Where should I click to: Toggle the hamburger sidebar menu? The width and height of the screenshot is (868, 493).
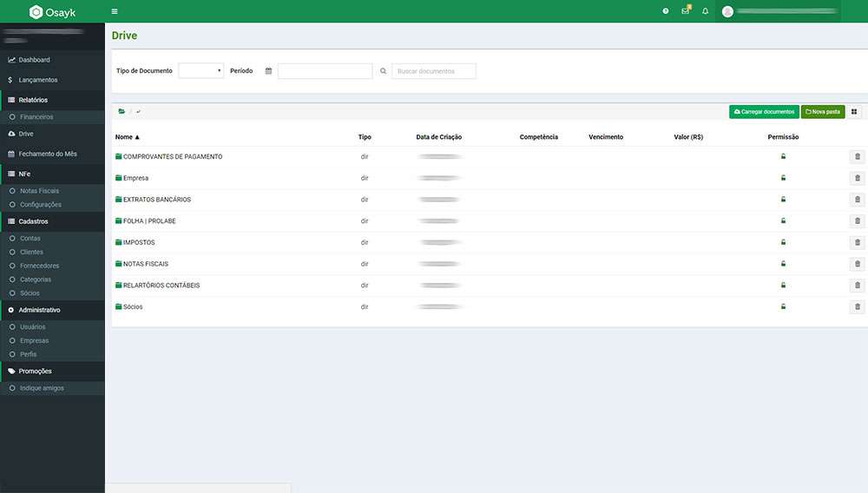click(x=115, y=11)
